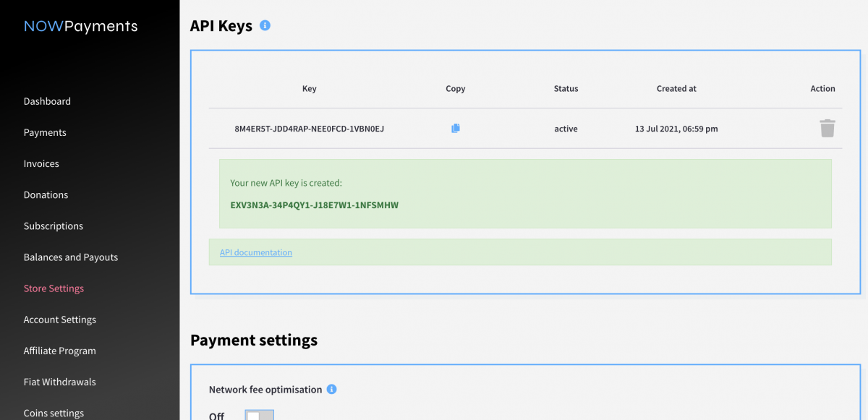This screenshot has height=420, width=868.
Task: Copy the API key using the copy icon
Action: point(455,128)
